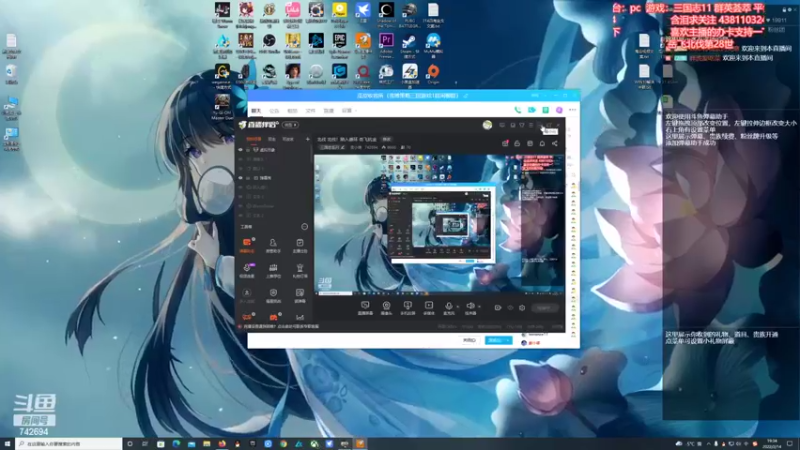Viewport: 800px width, 450px height.
Task: Open Firefox from the taskbar
Action: pos(222,444)
